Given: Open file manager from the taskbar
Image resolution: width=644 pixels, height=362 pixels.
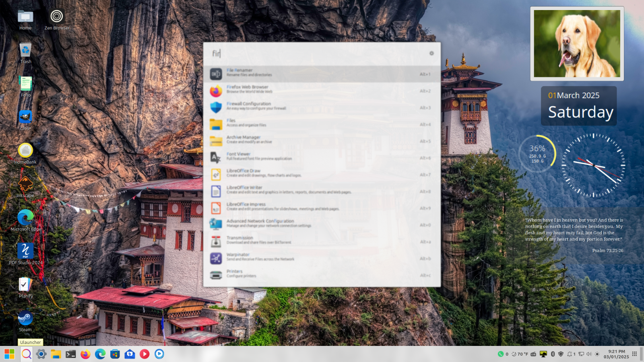Looking at the screenshot, I should pos(56,354).
